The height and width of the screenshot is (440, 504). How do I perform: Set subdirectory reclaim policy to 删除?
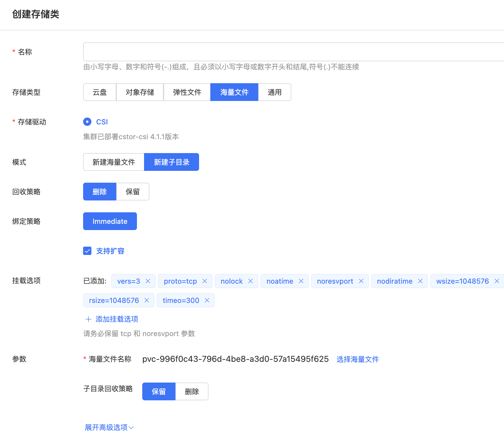point(192,391)
